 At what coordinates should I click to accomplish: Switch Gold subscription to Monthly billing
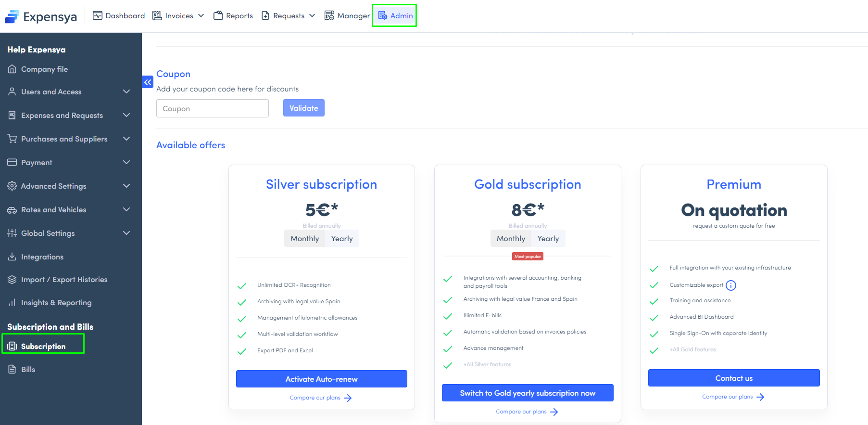coord(511,239)
